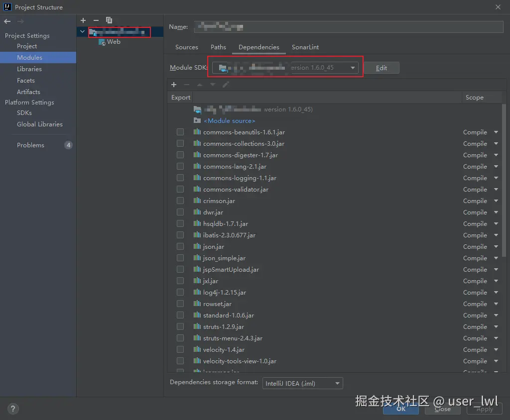
Task: Check the Export box for jspSmartUpload.jar
Action: [180, 269]
